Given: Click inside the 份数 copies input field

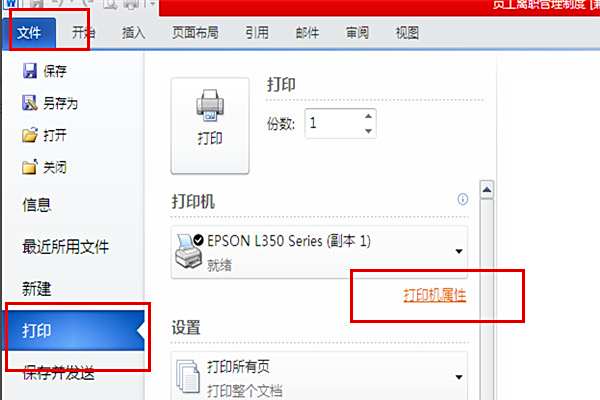Looking at the screenshot, I should point(333,123).
